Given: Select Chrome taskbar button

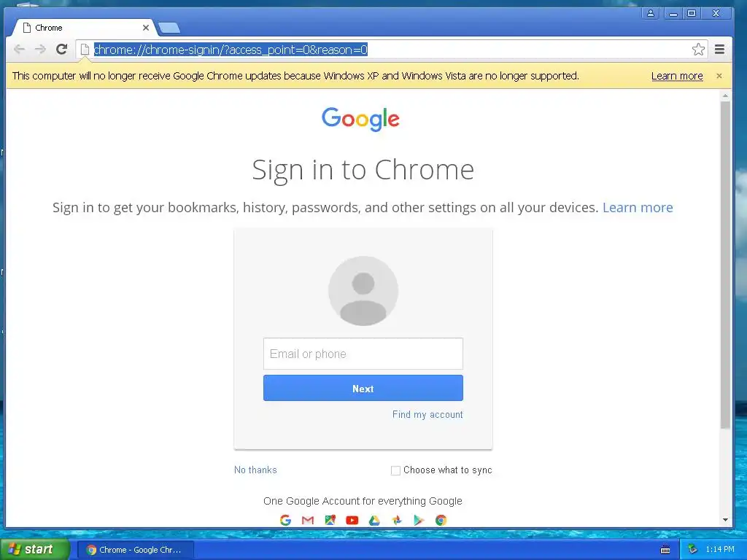Looking at the screenshot, I should 135,550.
